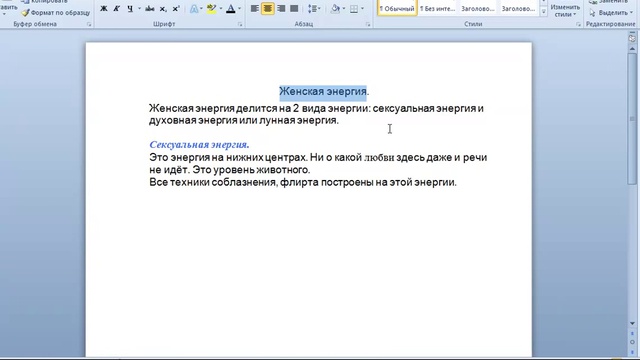Toggle strikethrough formatting
This screenshot has width=640, height=360.
click(149, 9)
